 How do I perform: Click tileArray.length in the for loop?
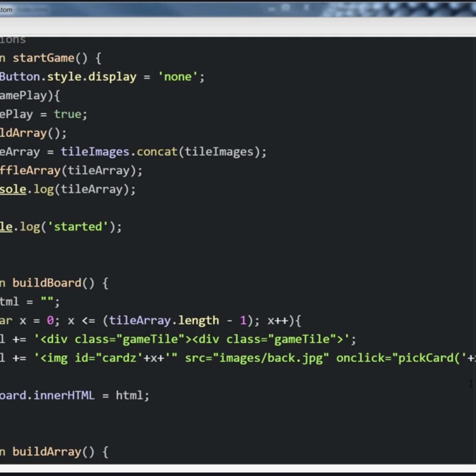point(164,321)
